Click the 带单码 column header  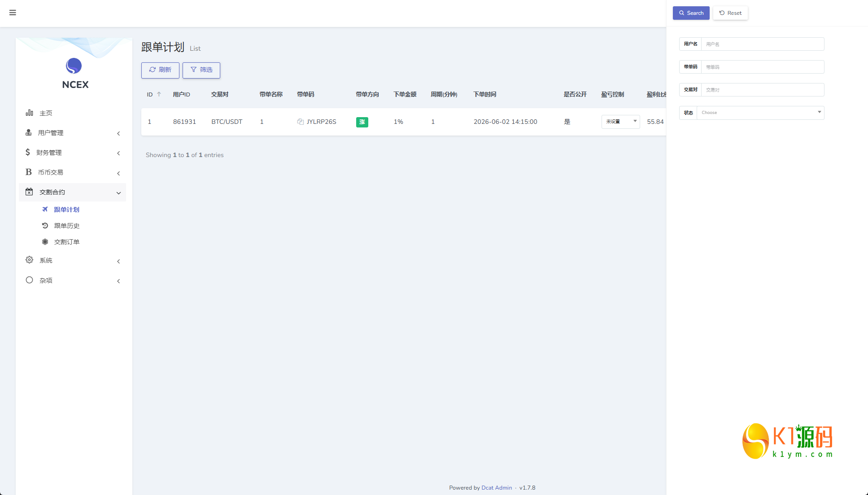point(305,94)
